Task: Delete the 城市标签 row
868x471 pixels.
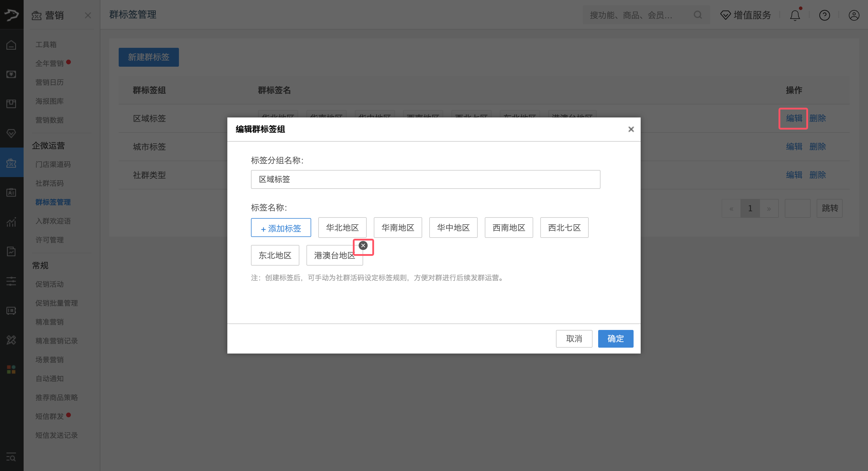Action: pos(818,147)
